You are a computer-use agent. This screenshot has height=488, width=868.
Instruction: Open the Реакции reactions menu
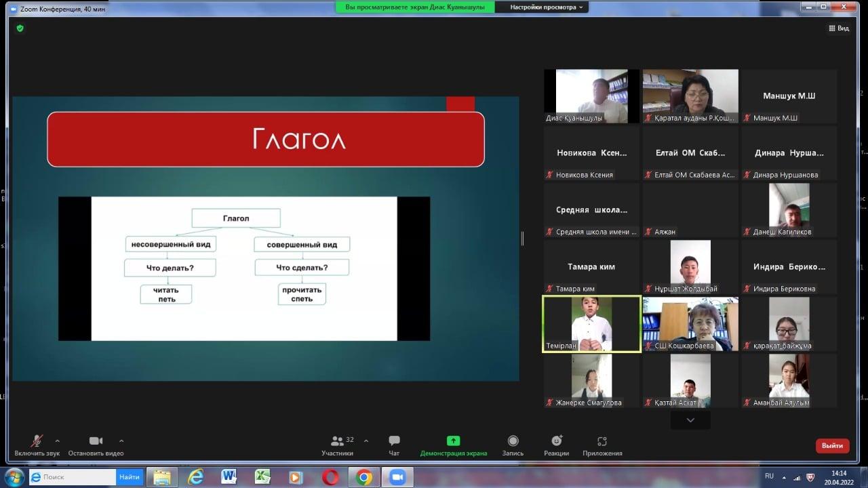(556, 445)
